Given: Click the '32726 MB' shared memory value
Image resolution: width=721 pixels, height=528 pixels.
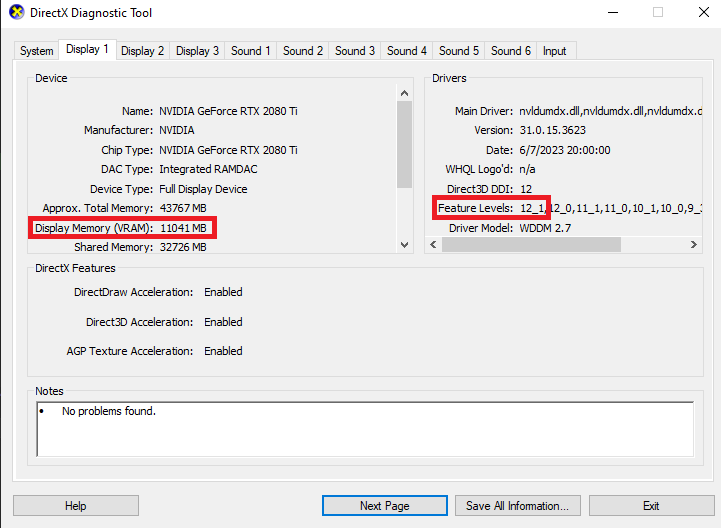Looking at the screenshot, I should click(x=183, y=247).
